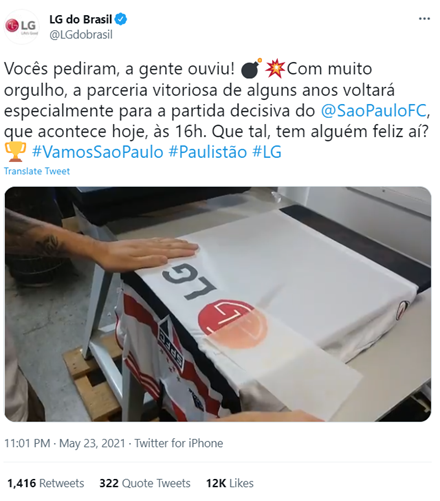Open the #VamosSaoPaulo hashtag
The width and height of the screenshot is (440, 501).
coord(98,152)
